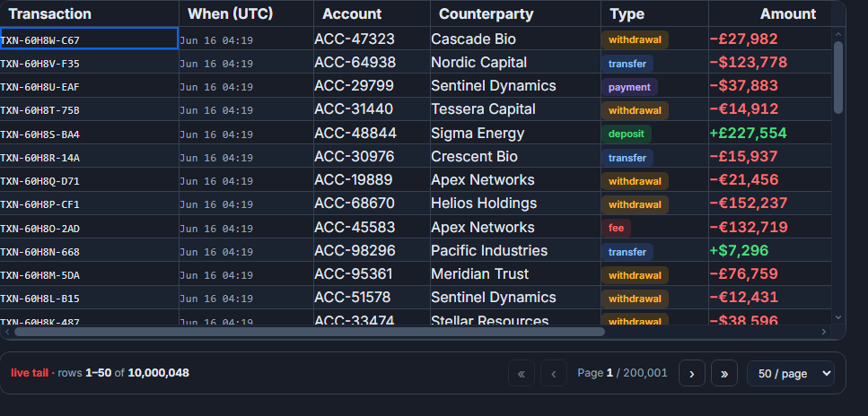The image size is (868, 416).
Task: Click amount +$7,296
Action: pos(739,251)
